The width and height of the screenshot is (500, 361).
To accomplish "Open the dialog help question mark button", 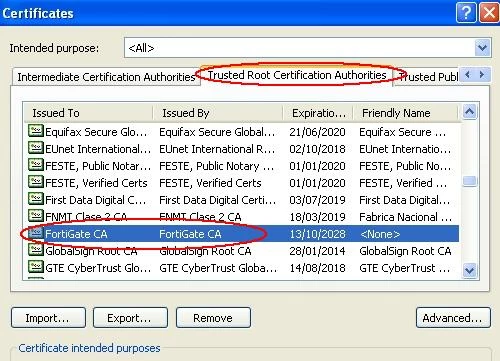I will click(466, 13).
